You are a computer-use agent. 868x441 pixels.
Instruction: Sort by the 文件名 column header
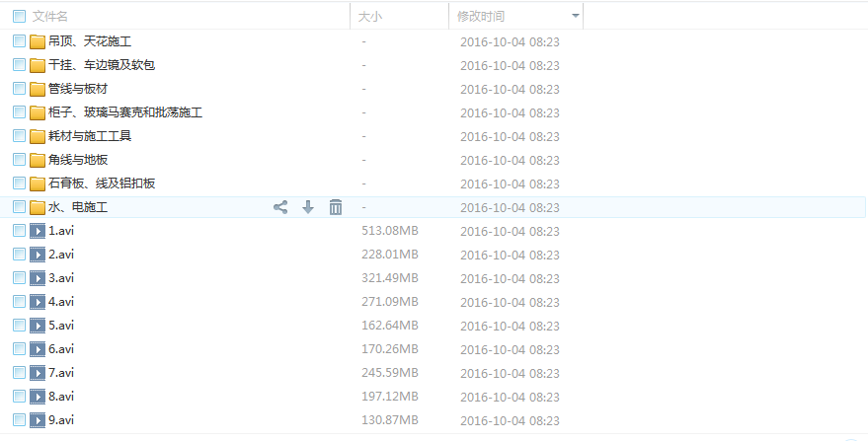49,17
